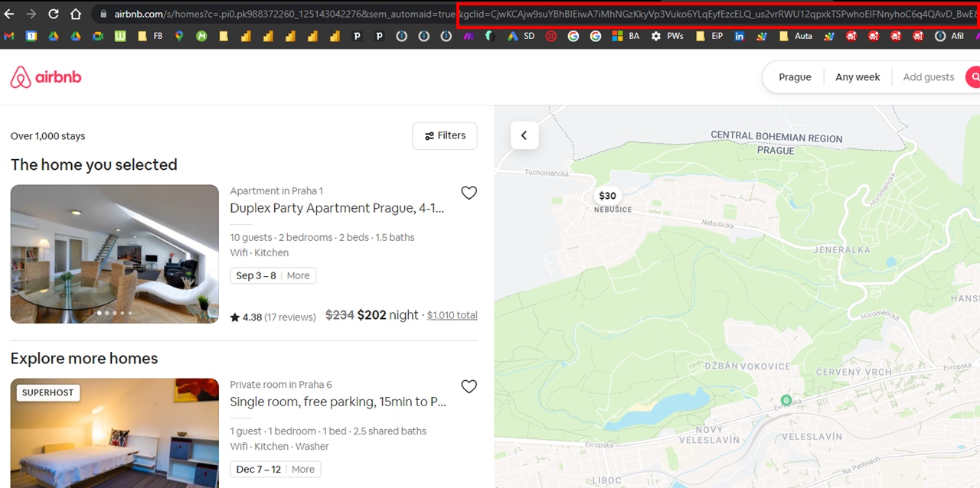Open the Google Calendar bookmark
The image size is (980, 488).
pos(31,36)
